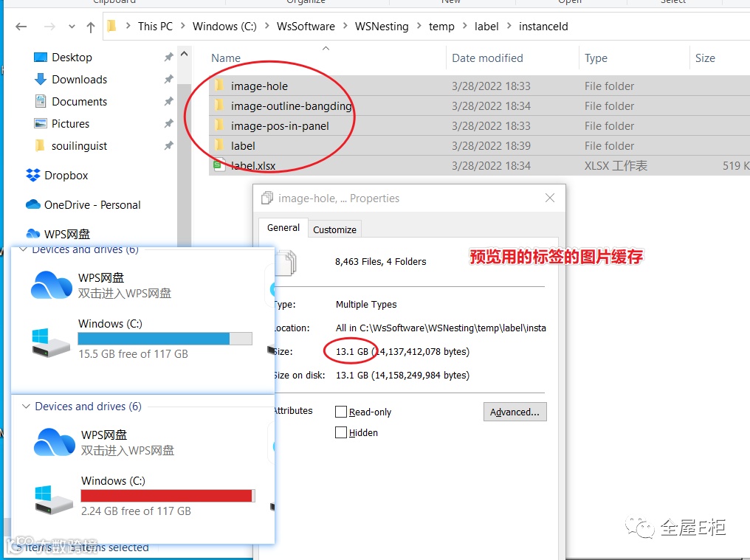Click the image-hole folder icon
750x560 pixels.
tap(219, 86)
